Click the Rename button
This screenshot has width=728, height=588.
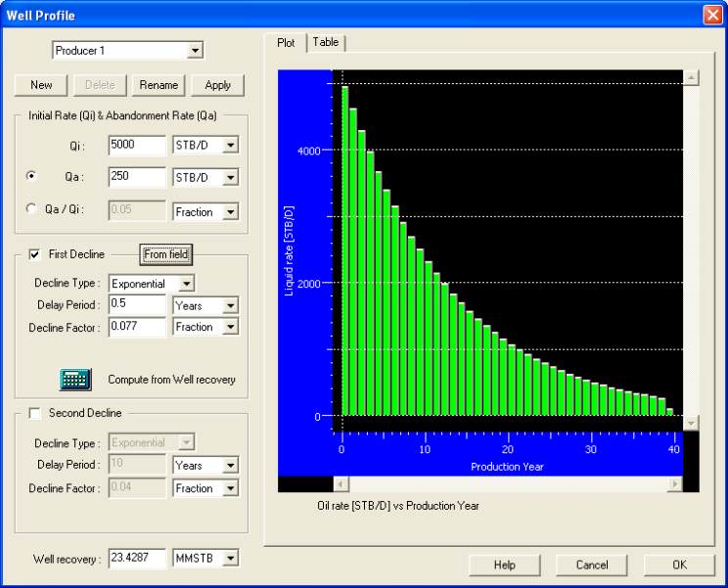(x=159, y=85)
